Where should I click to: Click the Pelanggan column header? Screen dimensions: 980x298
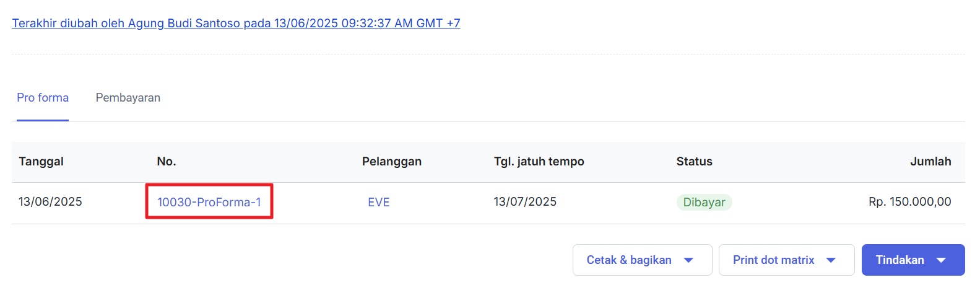(x=392, y=162)
